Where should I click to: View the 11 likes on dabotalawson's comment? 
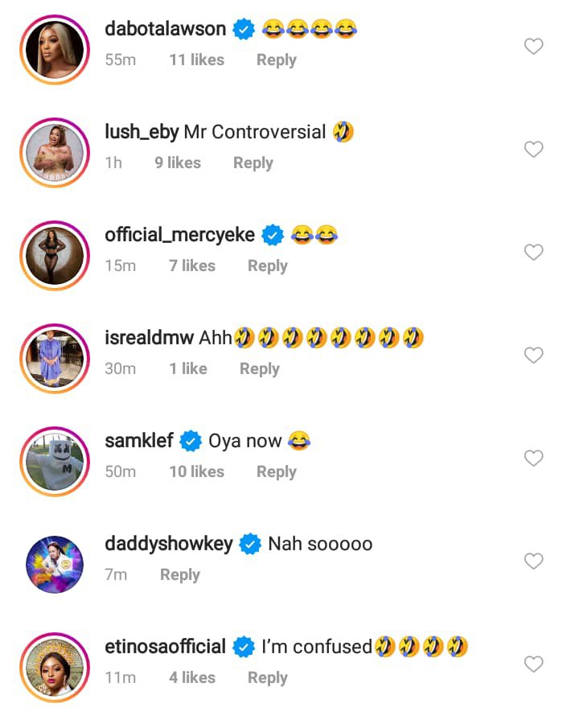(195, 60)
